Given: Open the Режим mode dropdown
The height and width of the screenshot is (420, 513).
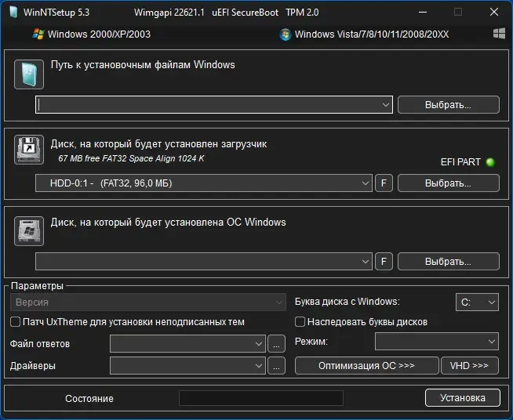Looking at the screenshot, I should pyautogui.click(x=437, y=341).
